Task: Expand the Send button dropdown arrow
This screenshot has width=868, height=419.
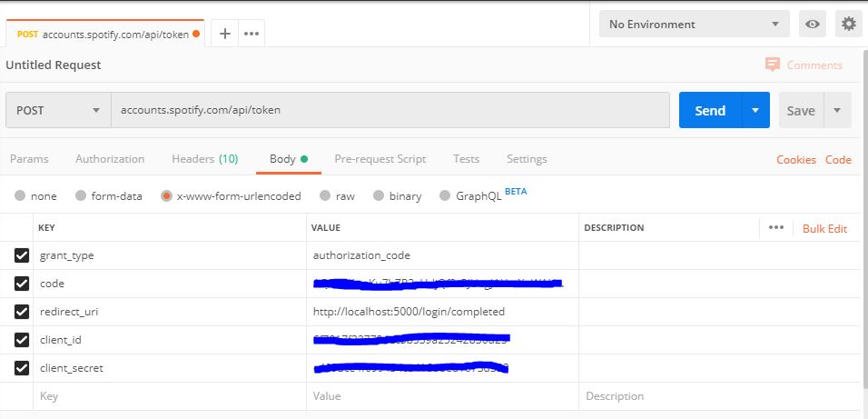Action: 755,110
